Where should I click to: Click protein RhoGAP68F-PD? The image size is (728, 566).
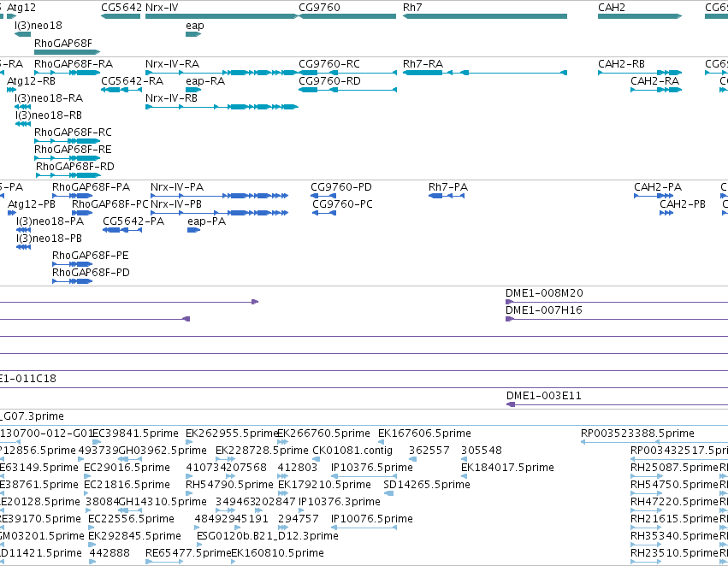pyautogui.click(x=91, y=273)
